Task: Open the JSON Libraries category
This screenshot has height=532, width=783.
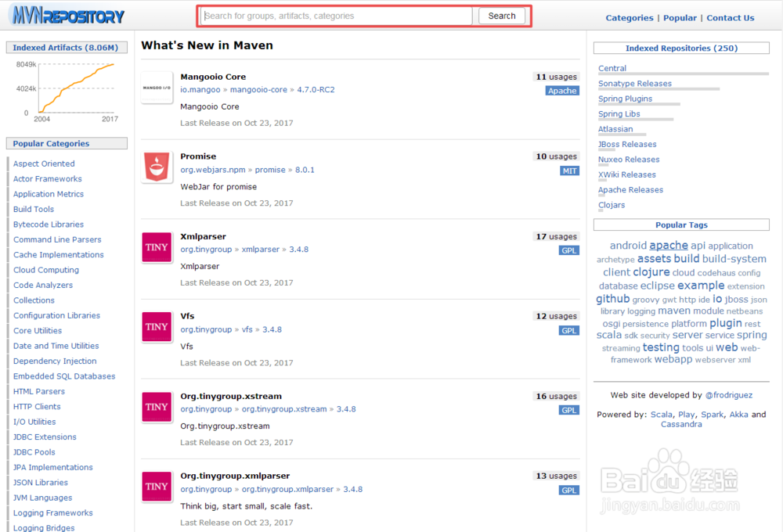Action: [x=41, y=483]
